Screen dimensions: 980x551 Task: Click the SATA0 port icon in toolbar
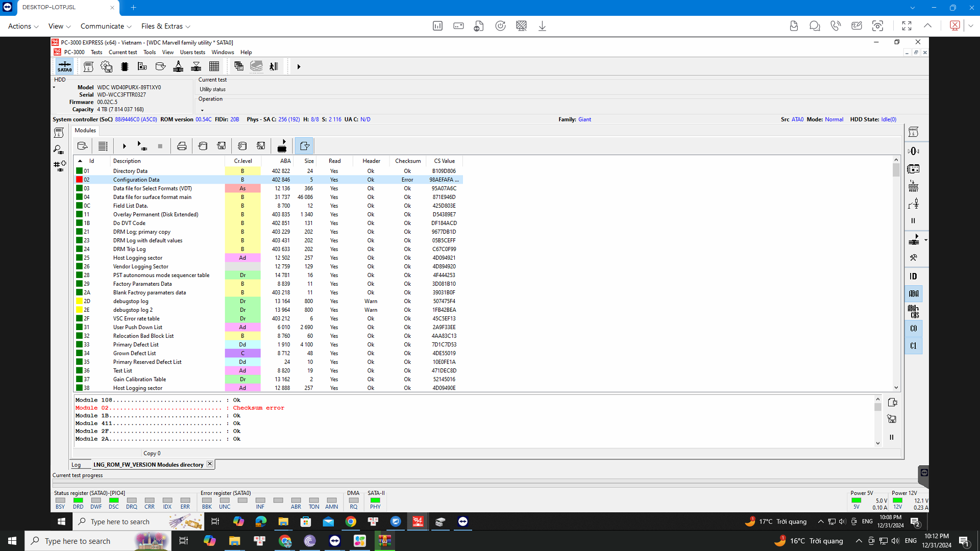pos(65,66)
